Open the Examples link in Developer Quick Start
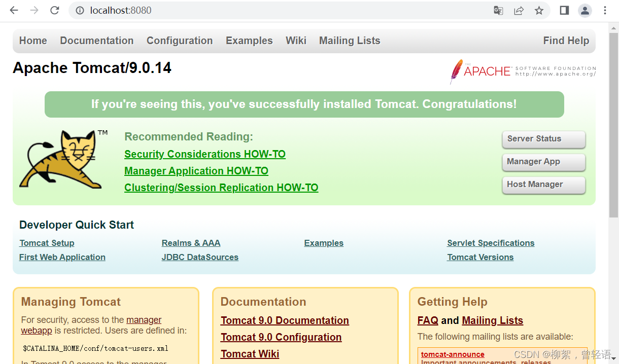Image resolution: width=619 pixels, height=364 pixels. (x=324, y=243)
